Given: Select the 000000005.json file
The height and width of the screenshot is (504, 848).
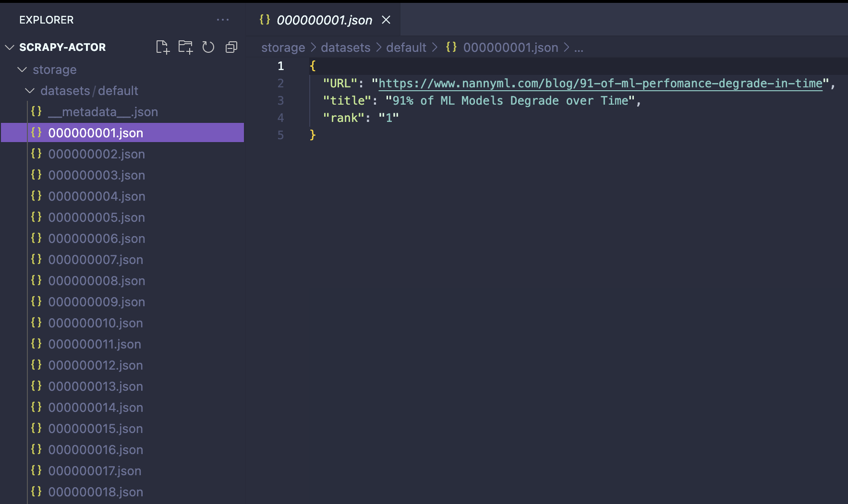Looking at the screenshot, I should pyautogui.click(x=96, y=217).
